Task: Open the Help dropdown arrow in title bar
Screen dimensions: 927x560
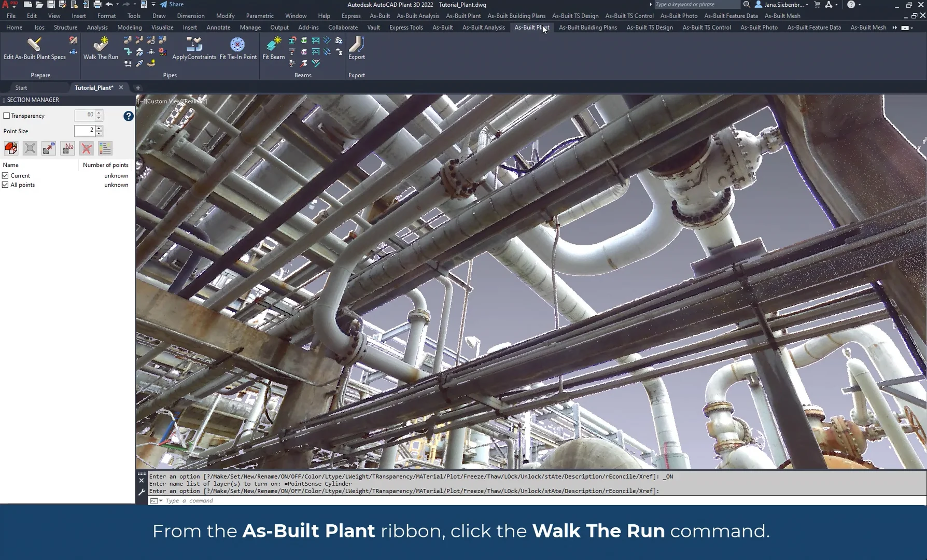Action: [x=860, y=5]
